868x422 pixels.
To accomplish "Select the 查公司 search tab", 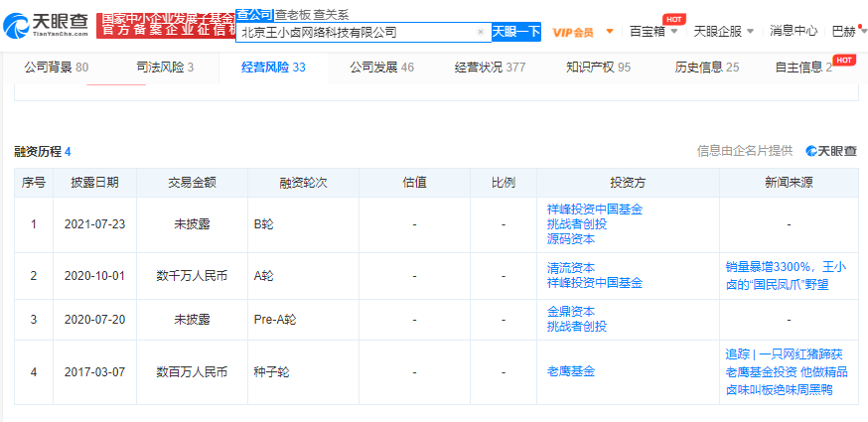I will pyautogui.click(x=254, y=15).
